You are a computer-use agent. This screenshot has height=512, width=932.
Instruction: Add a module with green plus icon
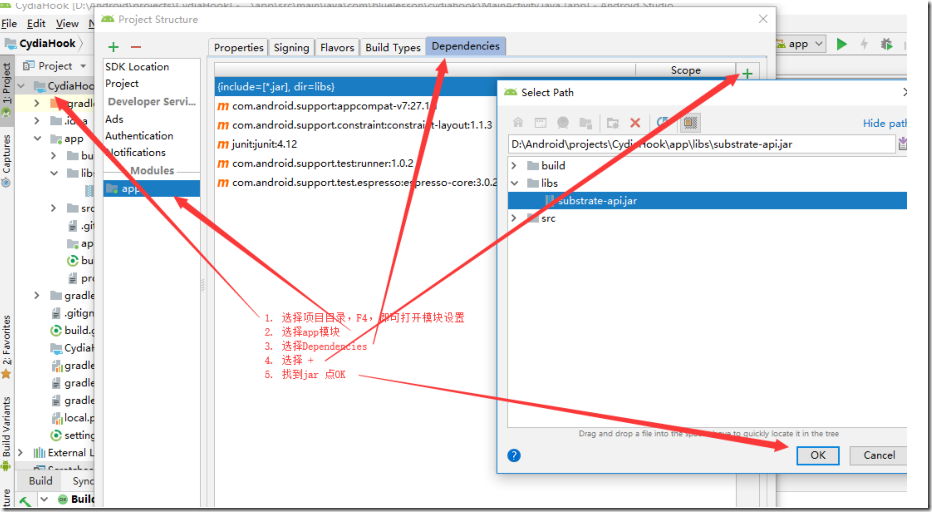pos(114,47)
